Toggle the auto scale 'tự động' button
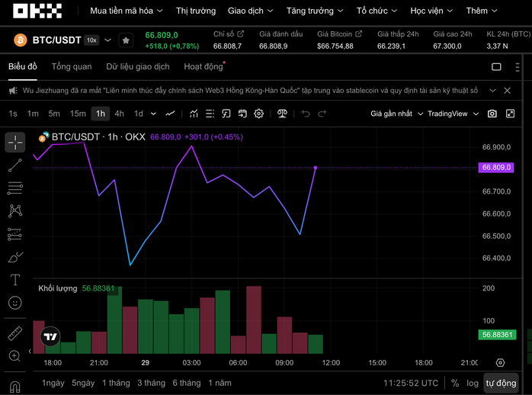 click(501, 383)
